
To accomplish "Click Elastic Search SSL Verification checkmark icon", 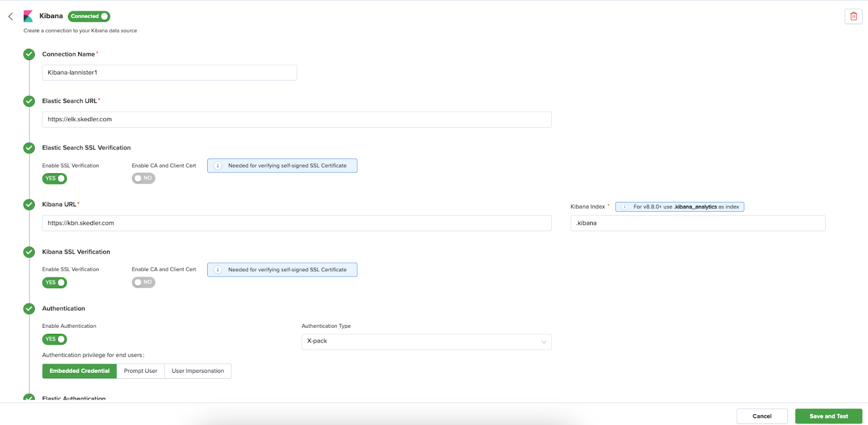I will [x=29, y=148].
